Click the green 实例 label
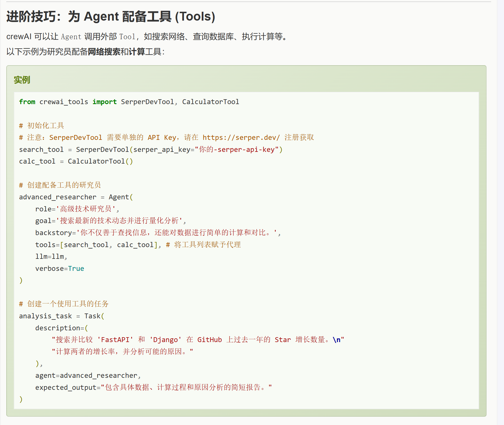The image size is (504, 425). click(22, 80)
